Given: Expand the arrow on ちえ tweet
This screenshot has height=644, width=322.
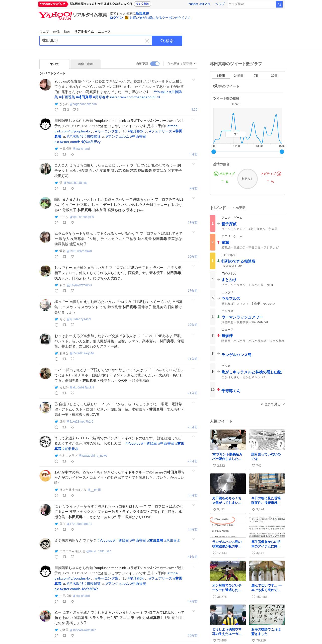Looking at the screenshot, I should point(193,300).
